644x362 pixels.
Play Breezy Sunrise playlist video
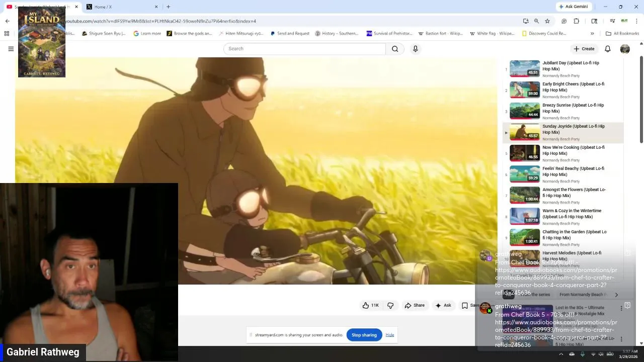[563, 111]
